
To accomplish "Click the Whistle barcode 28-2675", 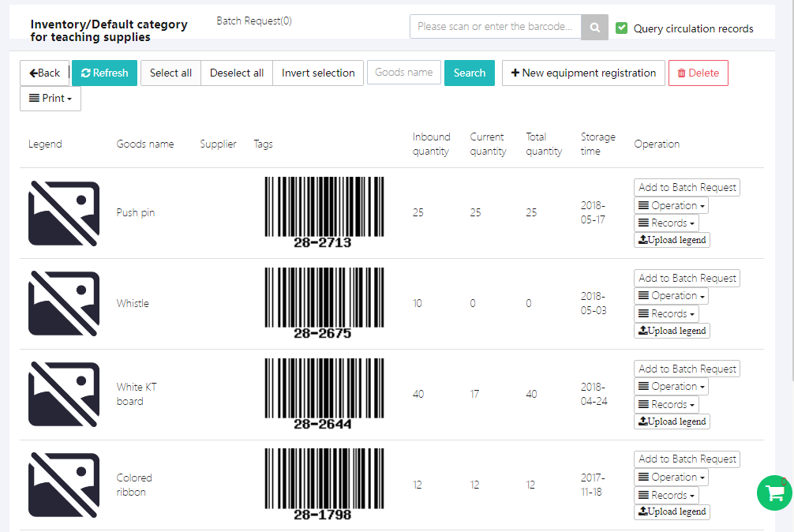I will point(324,303).
